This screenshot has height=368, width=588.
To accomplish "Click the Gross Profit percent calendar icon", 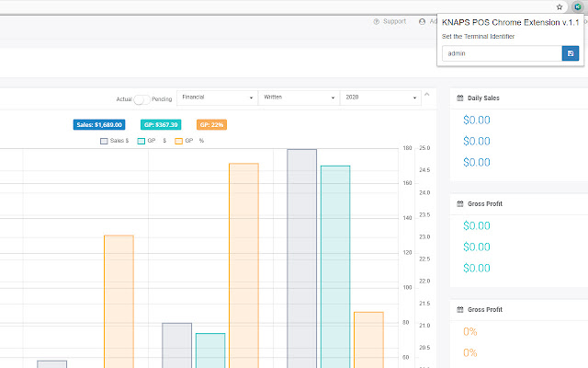I will (x=460, y=310).
